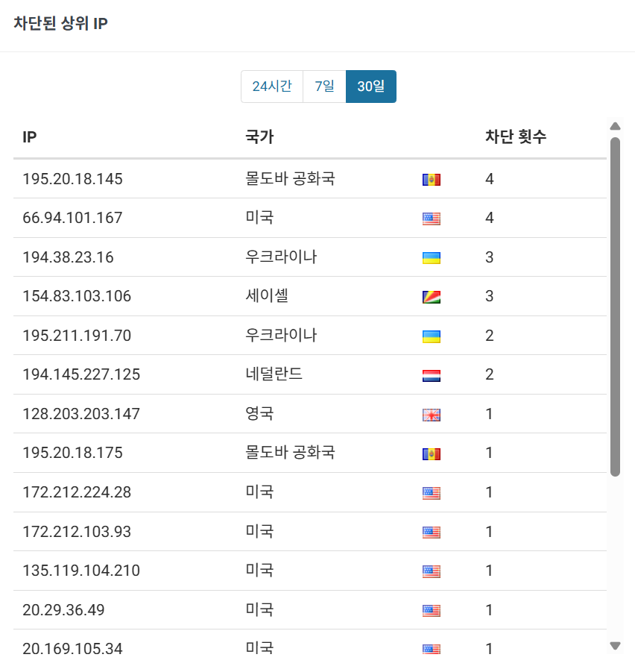Click the Netherlands flag for 194.145.227.125
Image resolution: width=635 pixels, height=672 pixels.
(432, 375)
